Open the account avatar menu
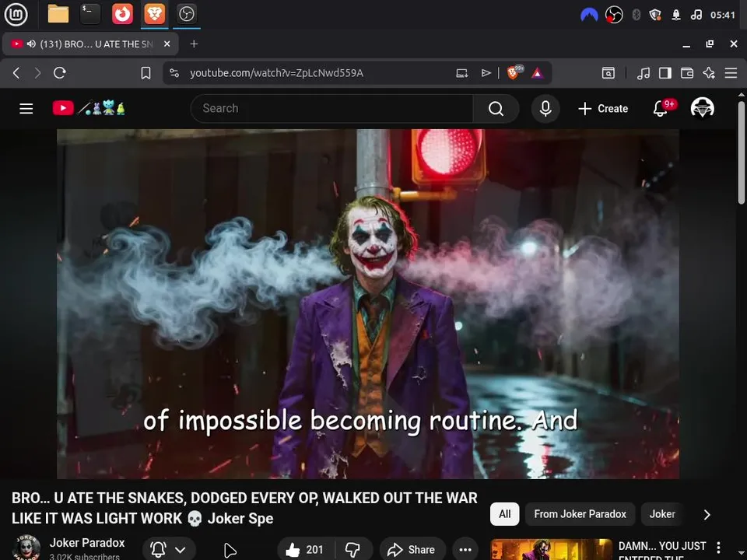Viewport: 747px width, 560px height. click(702, 108)
